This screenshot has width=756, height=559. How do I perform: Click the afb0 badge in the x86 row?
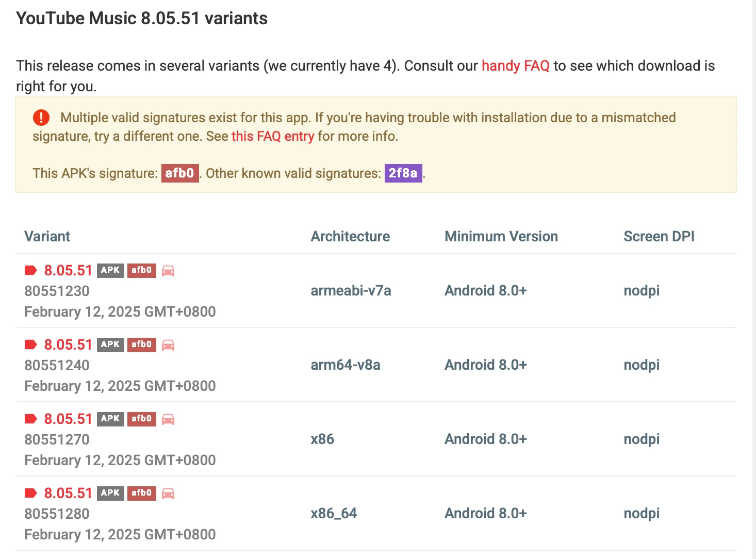(141, 419)
